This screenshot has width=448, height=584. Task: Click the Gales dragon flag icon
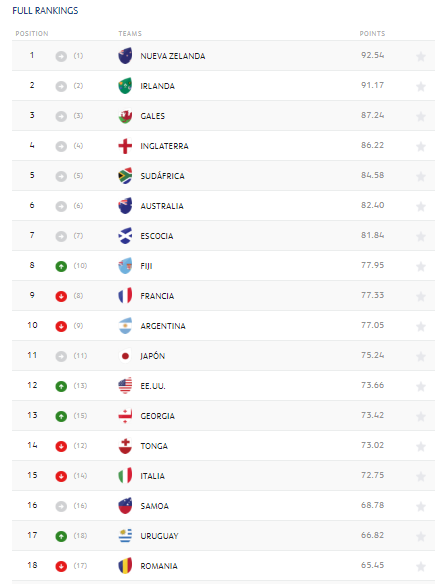[125, 116]
